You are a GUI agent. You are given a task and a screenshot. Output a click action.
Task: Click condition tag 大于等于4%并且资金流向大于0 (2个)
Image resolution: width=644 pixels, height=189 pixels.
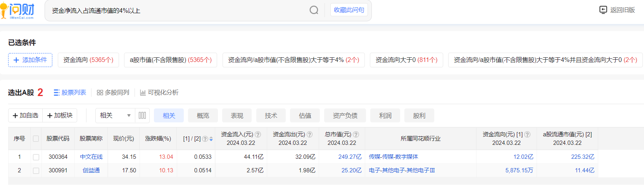pos(546,60)
